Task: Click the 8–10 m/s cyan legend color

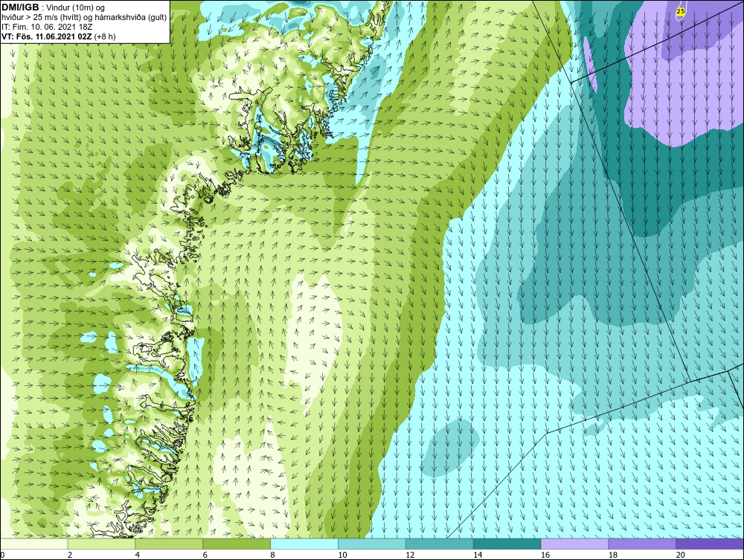Action: click(x=304, y=544)
